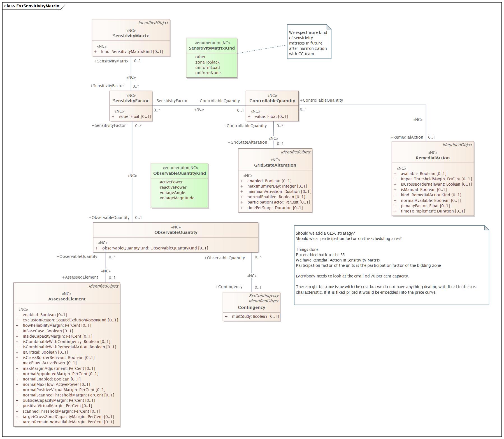Image resolution: width=504 pixels, height=439 pixels.
Task: Select the RemedialAction class title
Action: tap(433, 158)
